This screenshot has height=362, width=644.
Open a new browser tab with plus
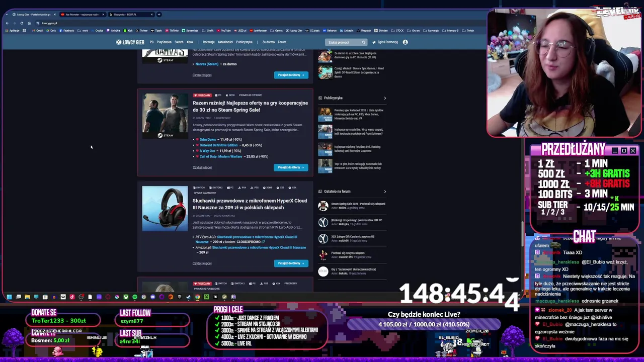(x=159, y=14)
